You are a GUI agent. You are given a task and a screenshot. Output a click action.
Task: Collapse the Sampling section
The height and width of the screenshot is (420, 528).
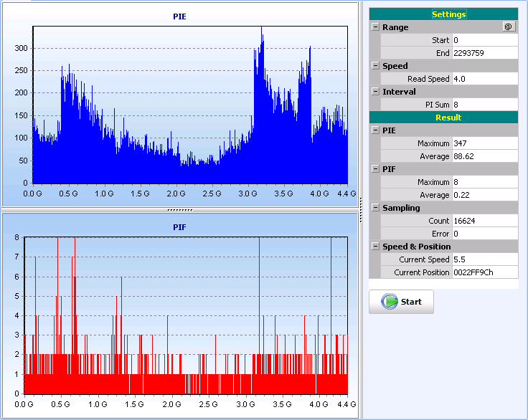pyautogui.click(x=375, y=208)
